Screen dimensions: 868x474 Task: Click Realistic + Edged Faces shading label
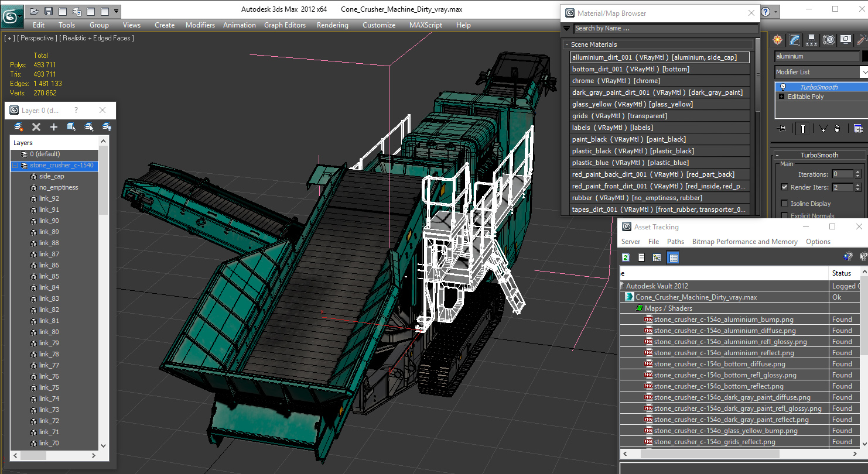[x=97, y=38]
